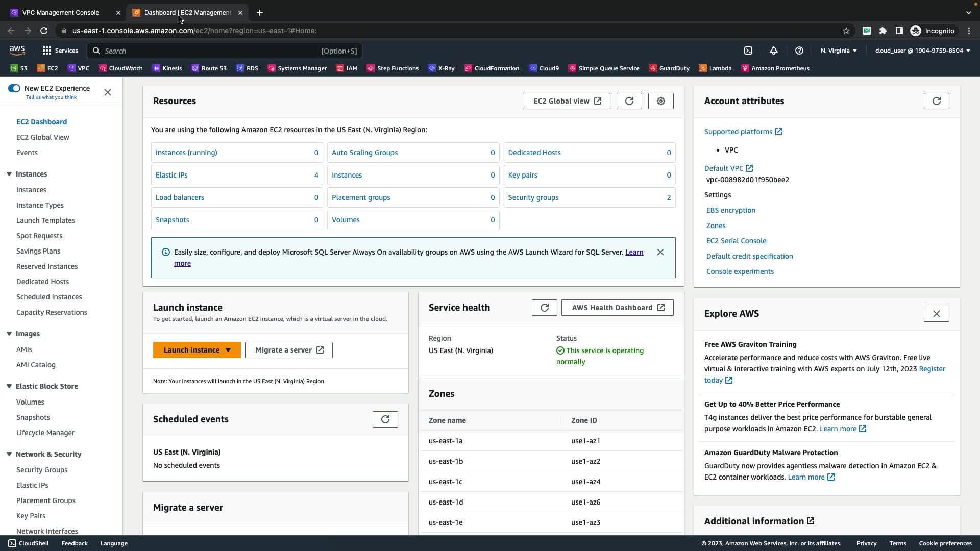980x551 pixels.
Task: Dismiss the SQL Server info banner
Action: (660, 252)
